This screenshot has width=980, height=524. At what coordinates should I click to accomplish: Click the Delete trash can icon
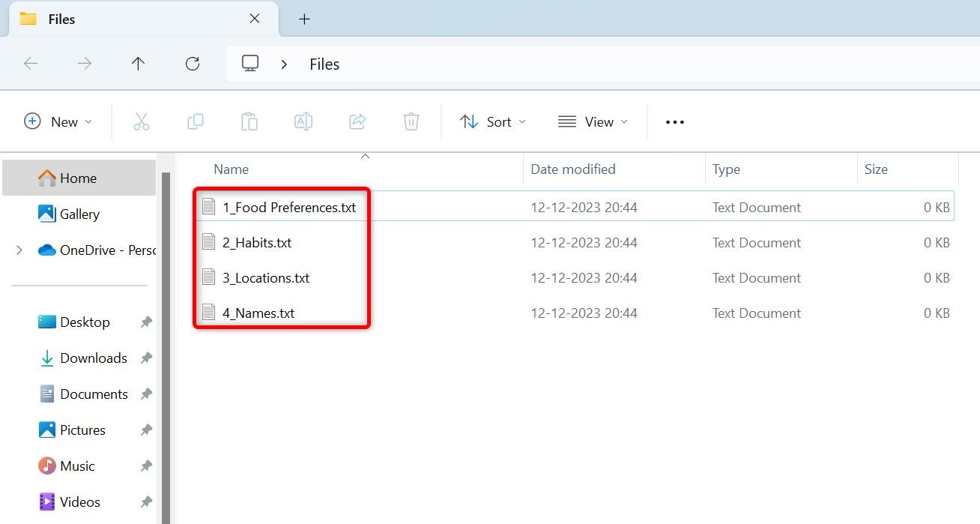pos(411,121)
